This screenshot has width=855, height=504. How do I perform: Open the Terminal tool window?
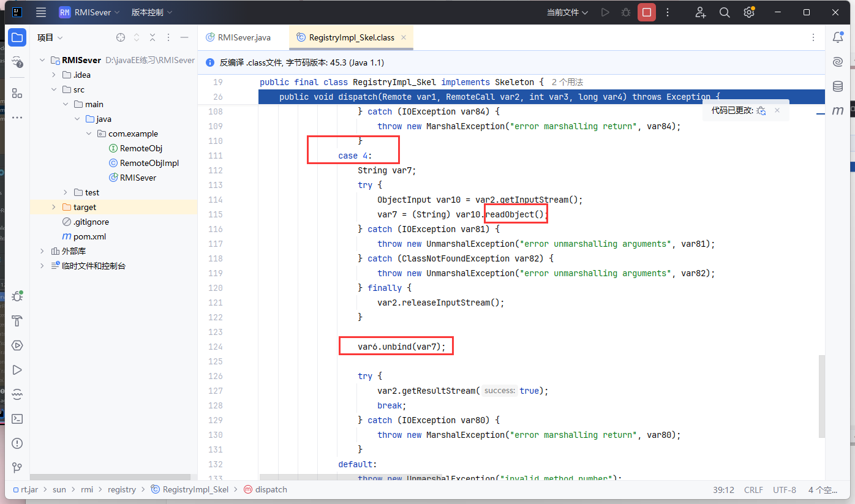17,419
